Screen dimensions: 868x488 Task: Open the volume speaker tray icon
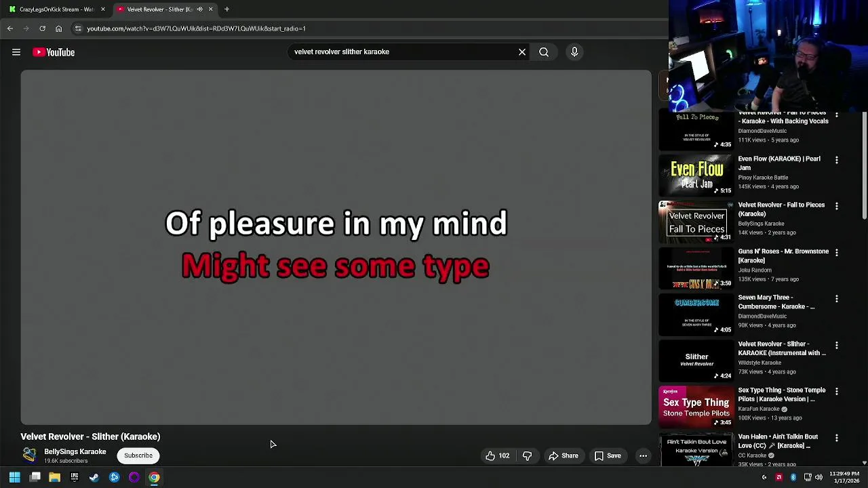pos(819,478)
